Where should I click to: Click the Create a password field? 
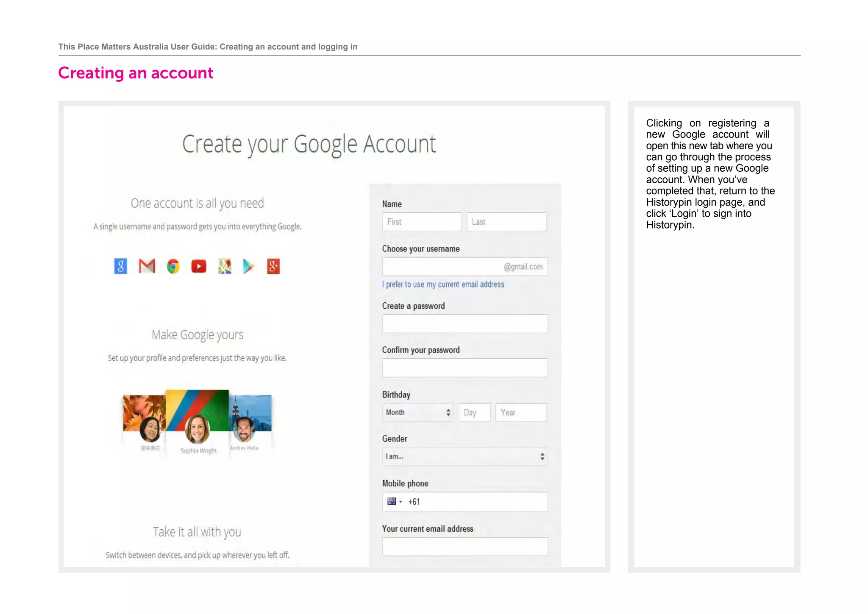(x=465, y=324)
